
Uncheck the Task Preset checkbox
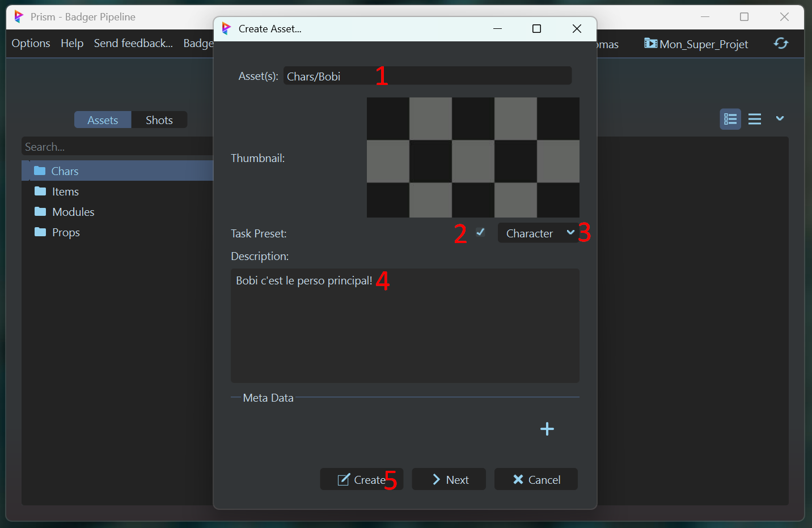tap(480, 232)
